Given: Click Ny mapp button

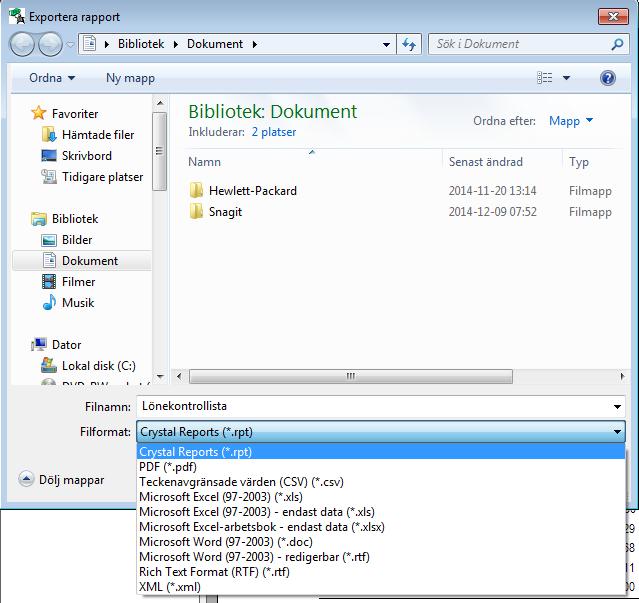Looking at the screenshot, I should pyautogui.click(x=130, y=78).
